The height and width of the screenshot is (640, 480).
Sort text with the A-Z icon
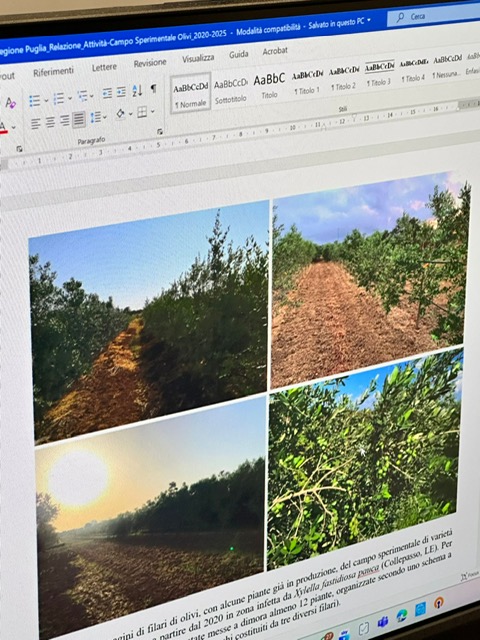(137, 91)
